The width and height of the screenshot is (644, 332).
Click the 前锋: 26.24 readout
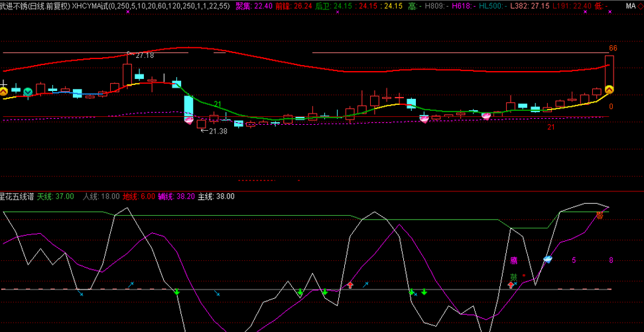point(292,6)
